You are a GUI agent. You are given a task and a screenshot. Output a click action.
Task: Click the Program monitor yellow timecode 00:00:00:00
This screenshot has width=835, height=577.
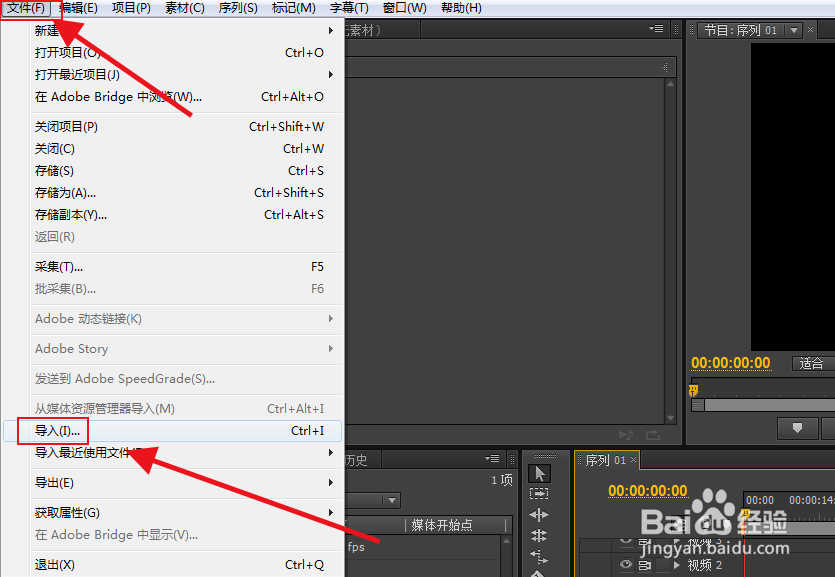click(x=731, y=363)
